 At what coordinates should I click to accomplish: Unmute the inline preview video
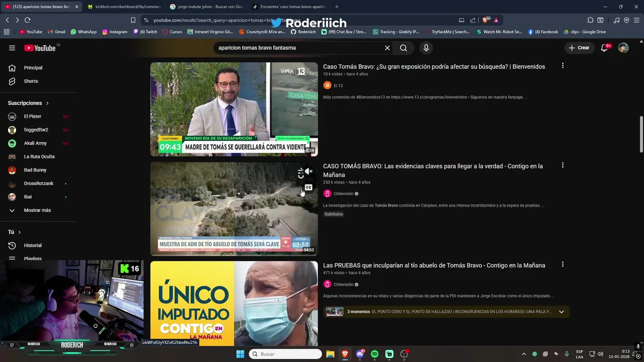(308, 172)
